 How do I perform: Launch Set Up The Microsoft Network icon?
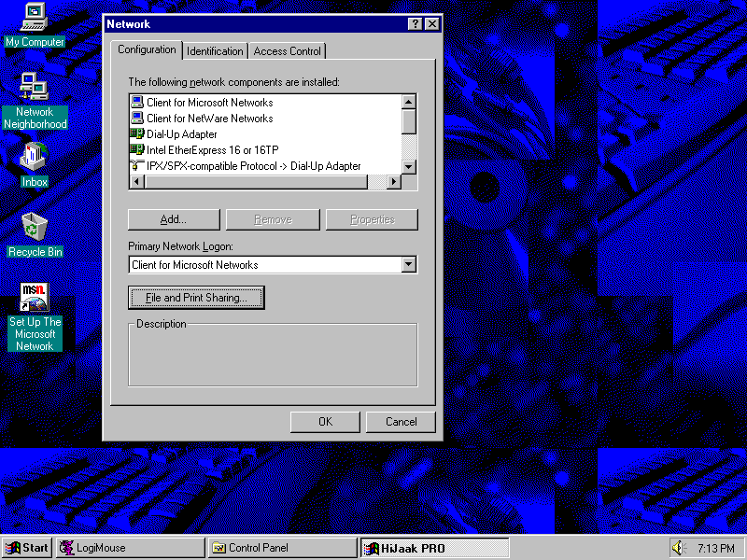pos(35,298)
